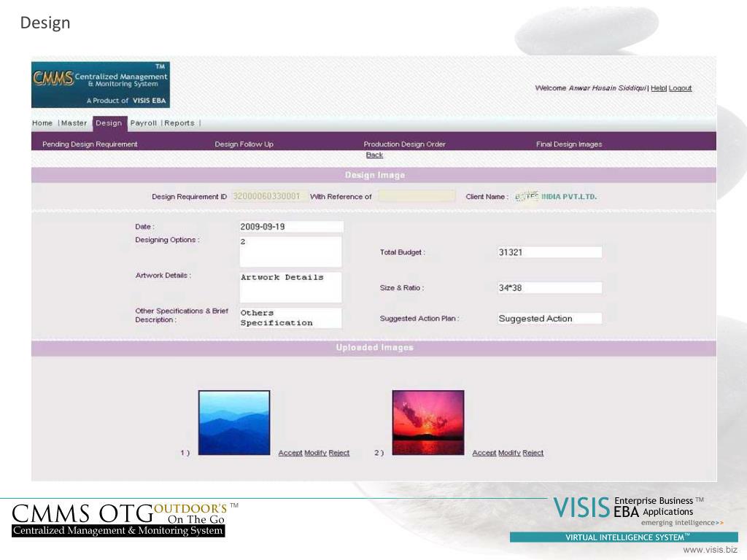This screenshot has height=560, width=747.
Task: Open Production Design Order
Action: click(x=404, y=144)
